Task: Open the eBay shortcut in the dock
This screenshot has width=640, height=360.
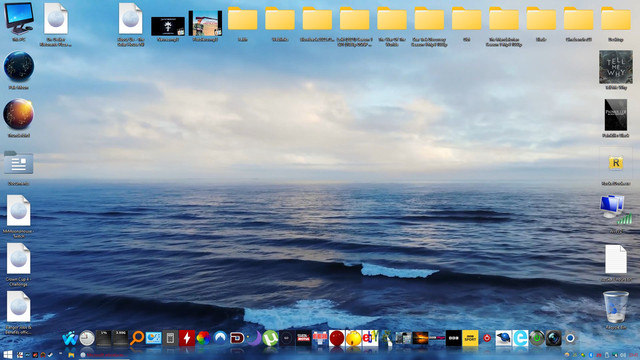Action: click(370, 338)
